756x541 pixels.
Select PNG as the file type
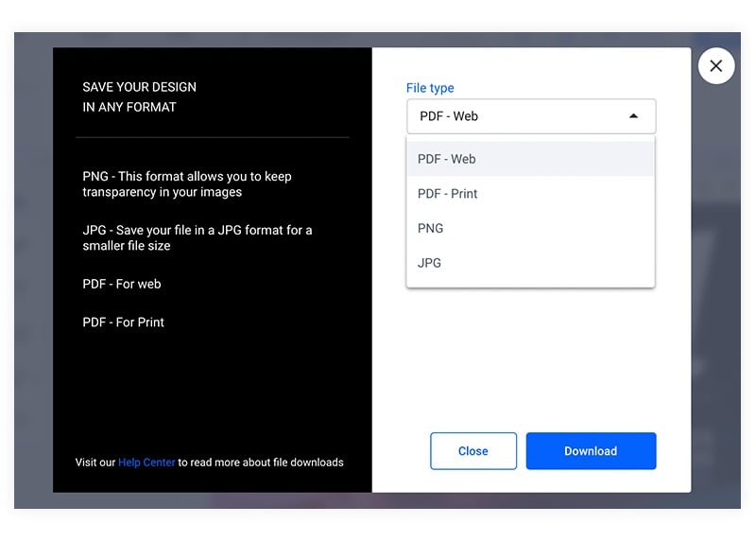[530, 228]
